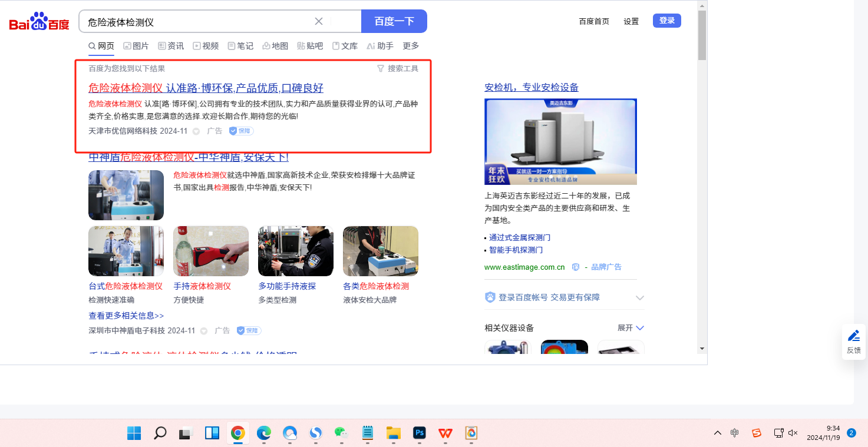Switch to the 文库 tab

(x=345, y=46)
